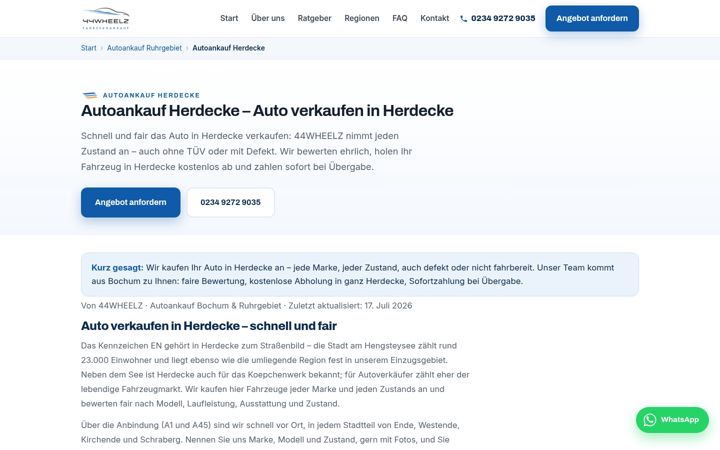Viewport: 720px width, 450px height.
Task: Open Autoankauf Ruhrgebiet breadcrumb link
Action: pos(144,48)
